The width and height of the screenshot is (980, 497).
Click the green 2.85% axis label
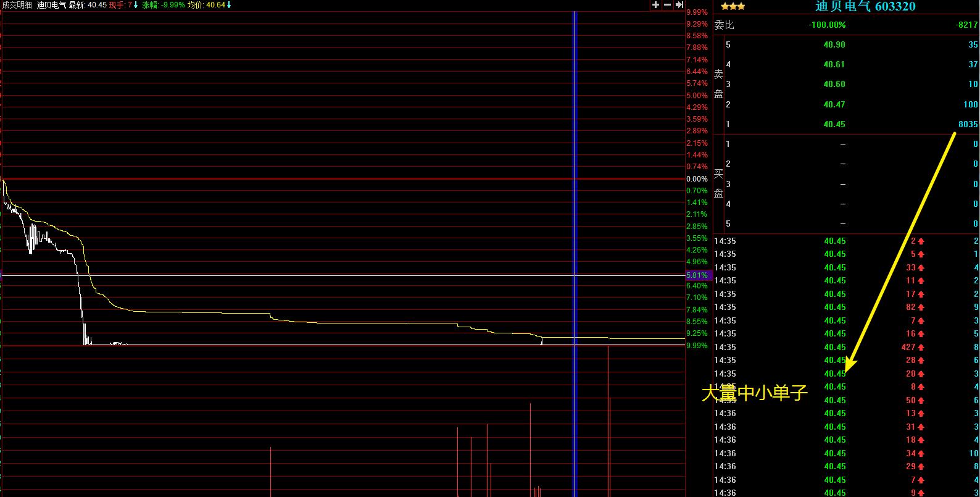click(x=697, y=227)
